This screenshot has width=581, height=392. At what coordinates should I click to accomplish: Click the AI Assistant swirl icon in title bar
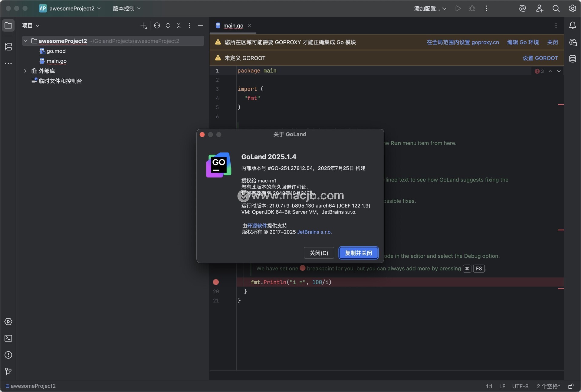(523, 8)
